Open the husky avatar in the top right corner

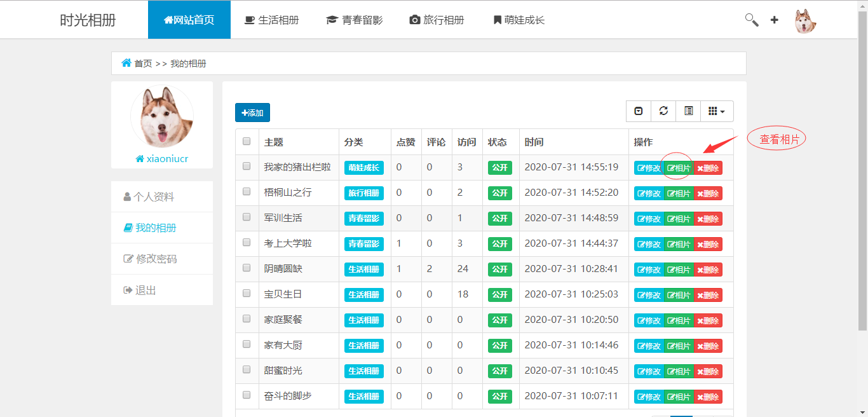[x=805, y=21]
